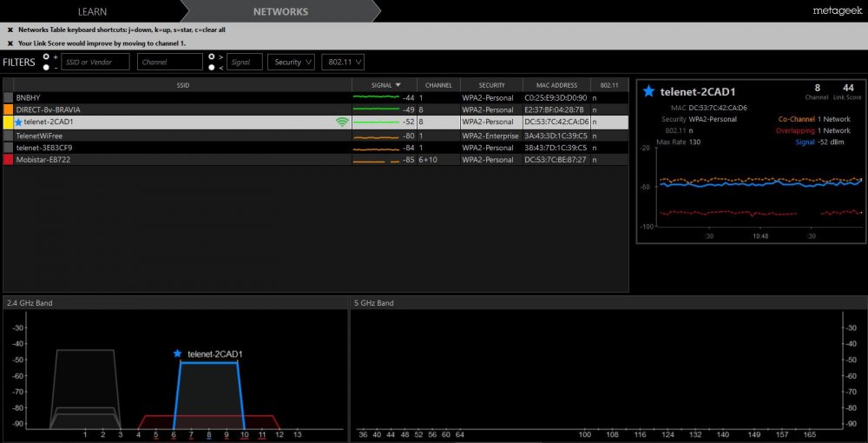Sort table by MAC ADDRESS column header
Screen dimensions: 868x443
[556, 85]
